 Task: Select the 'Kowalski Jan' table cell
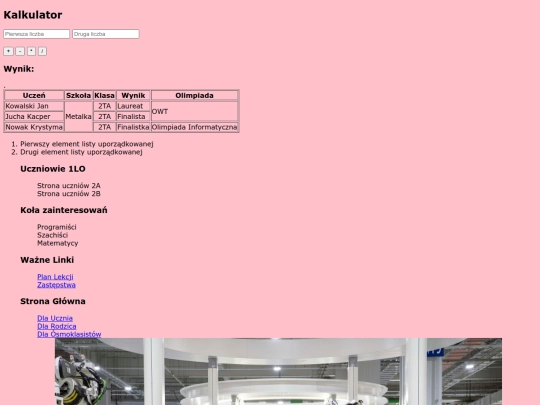[34, 106]
